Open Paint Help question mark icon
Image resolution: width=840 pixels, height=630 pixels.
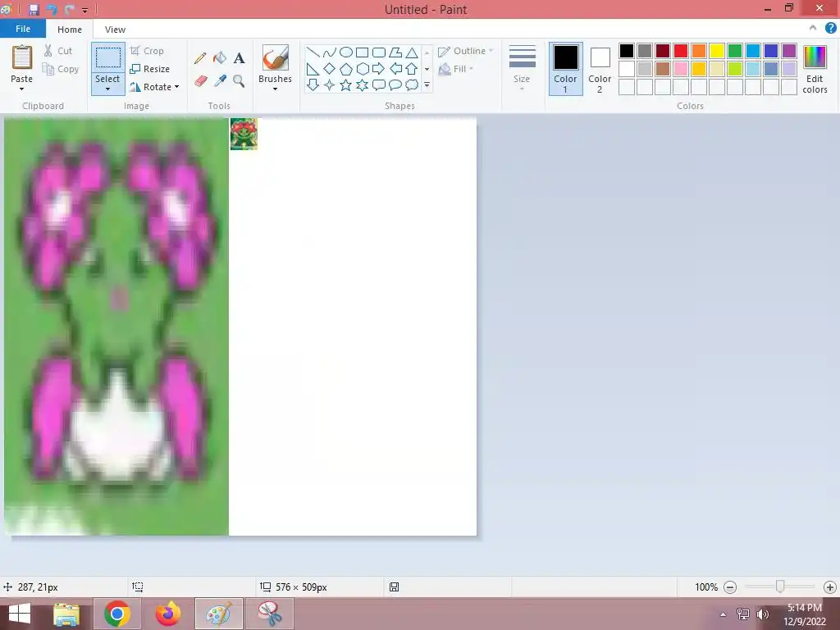(x=830, y=28)
